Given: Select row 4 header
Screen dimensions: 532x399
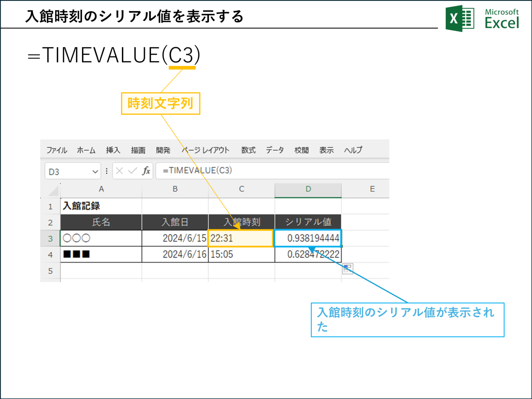Looking at the screenshot, I should (x=50, y=255).
